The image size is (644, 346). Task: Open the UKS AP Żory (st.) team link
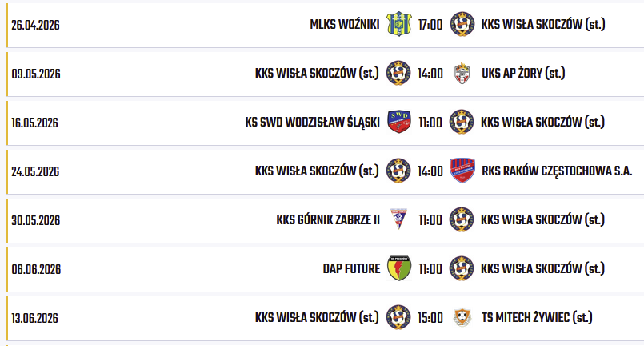[x=523, y=74]
